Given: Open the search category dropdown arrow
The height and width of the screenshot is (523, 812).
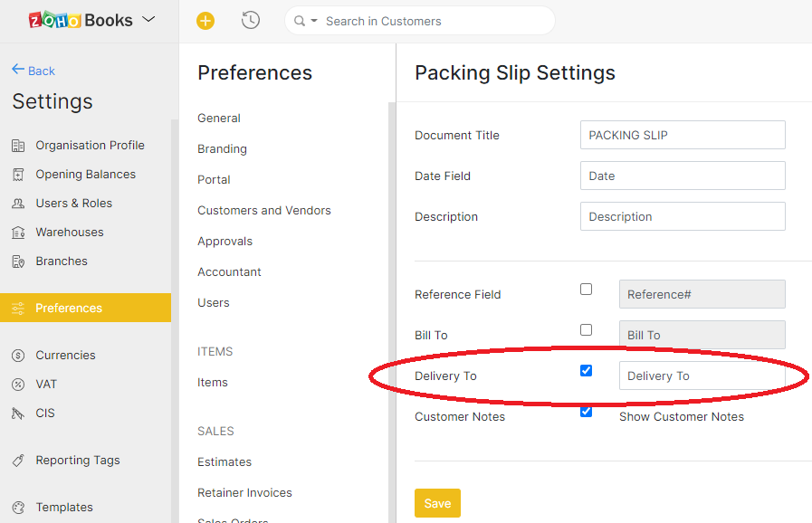Looking at the screenshot, I should [x=314, y=21].
